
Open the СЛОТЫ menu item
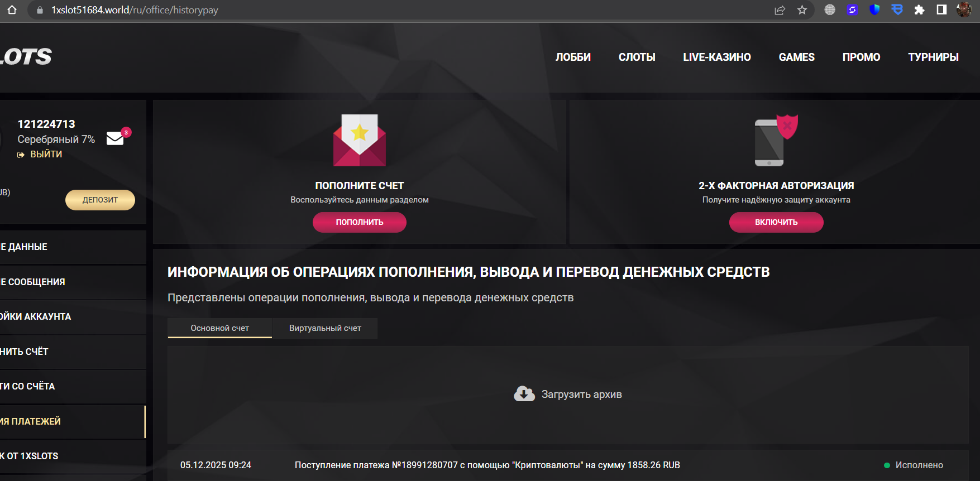(637, 57)
